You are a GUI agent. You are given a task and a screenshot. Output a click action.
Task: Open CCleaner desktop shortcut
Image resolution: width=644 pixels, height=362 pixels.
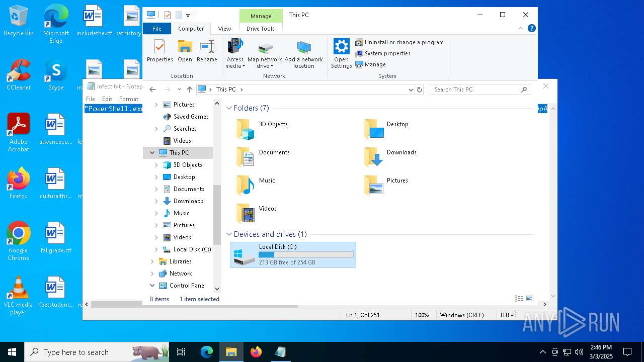[x=19, y=75]
